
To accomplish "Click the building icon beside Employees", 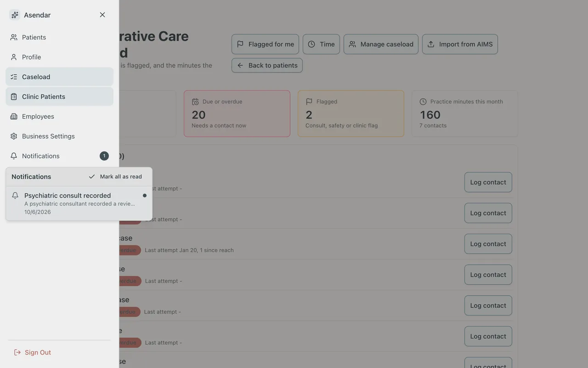I will point(14,116).
